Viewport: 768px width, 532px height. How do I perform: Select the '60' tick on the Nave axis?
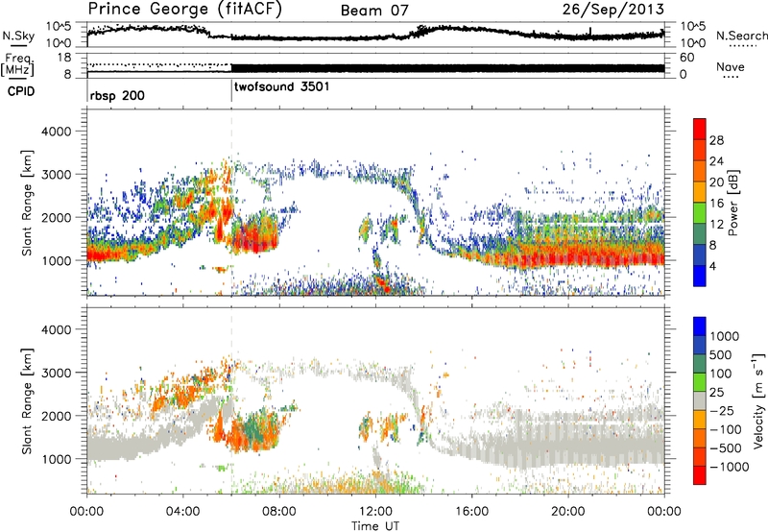687,58
